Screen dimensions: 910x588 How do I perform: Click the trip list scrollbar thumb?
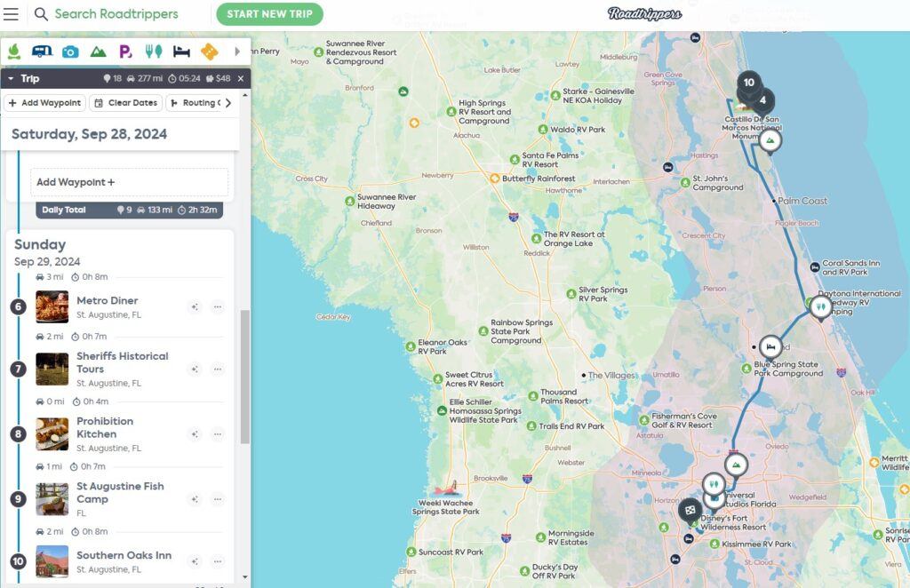(245, 377)
